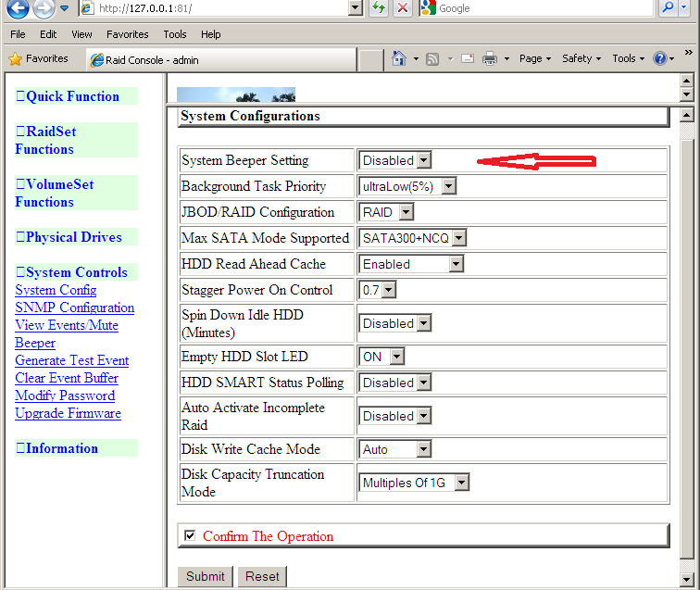Click the Google search box
The image size is (700, 590).
538,8
